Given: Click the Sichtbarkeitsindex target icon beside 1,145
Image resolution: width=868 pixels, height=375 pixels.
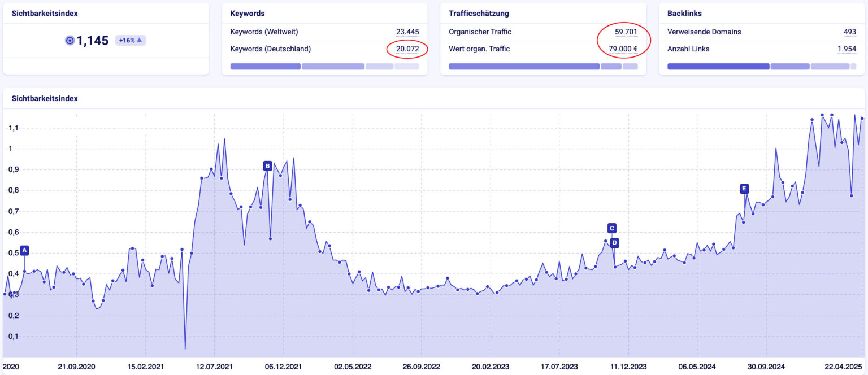Looking at the screenshot, I should [70, 41].
